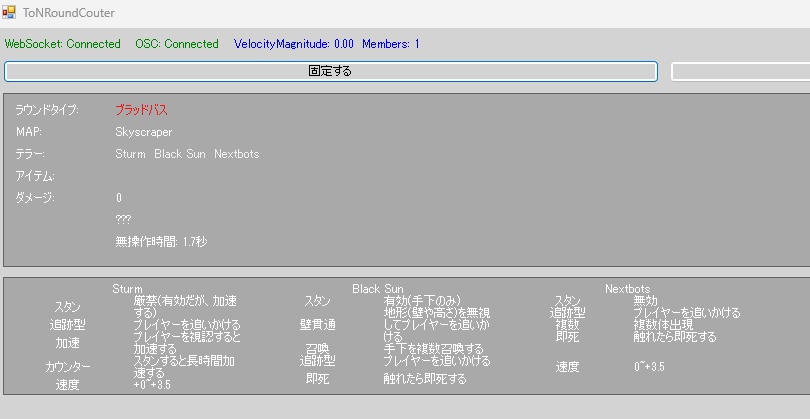Image resolution: width=810 pixels, height=419 pixels.
Task: Click the スタン label under Nextbots
Action: (x=567, y=301)
